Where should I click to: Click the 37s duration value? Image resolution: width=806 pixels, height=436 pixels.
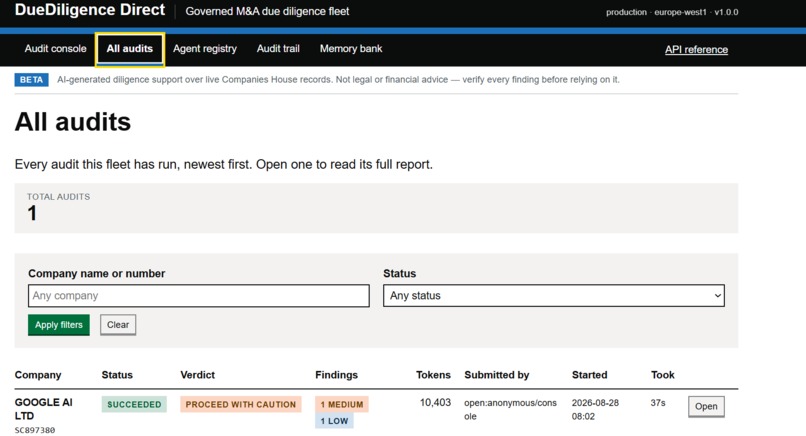pyautogui.click(x=658, y=403)
